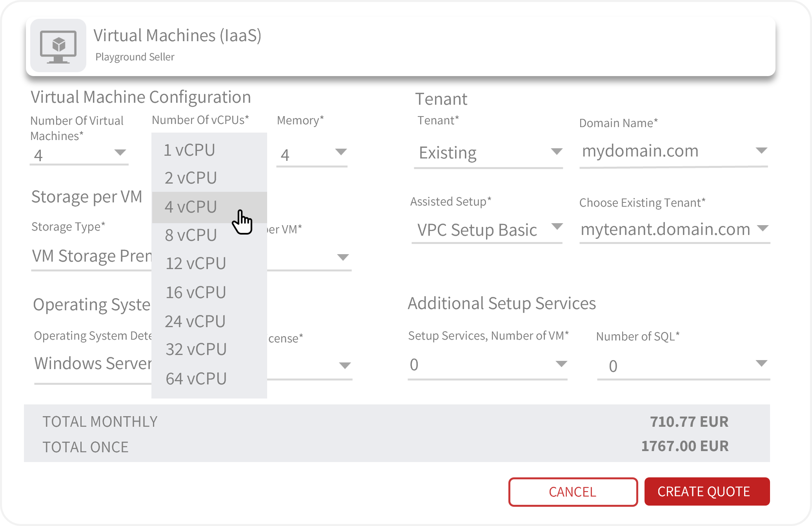The height and width of the screenshot is (526, 812).
Task: Click the Playground Seller subtitle
Action: pyautogui.click(x=135, y=57)
